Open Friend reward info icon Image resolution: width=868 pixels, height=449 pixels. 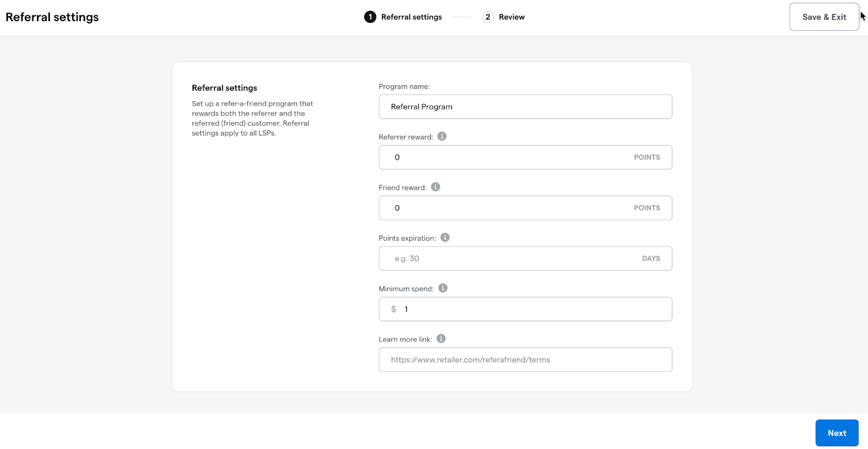(436, 187)
